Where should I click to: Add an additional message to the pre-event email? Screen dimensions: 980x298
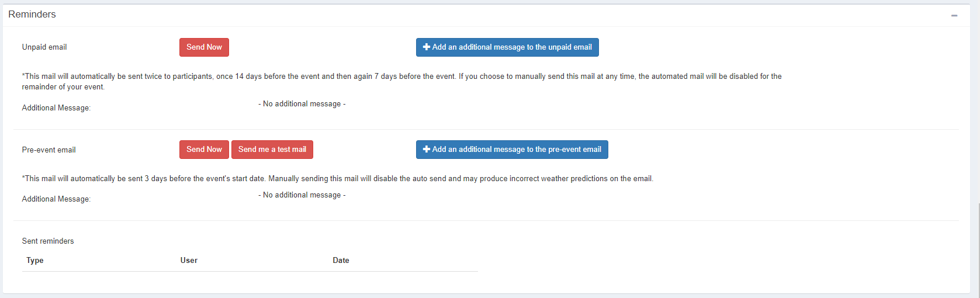coord(512,150)
